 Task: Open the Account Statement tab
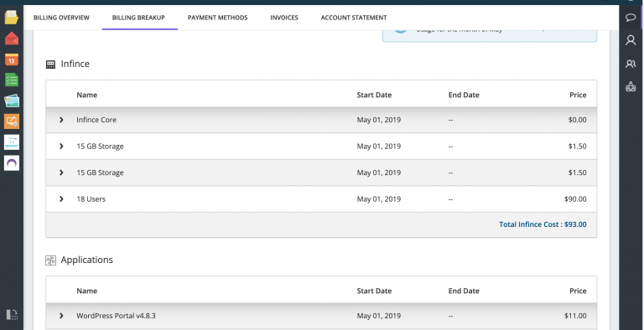tap(354, 18)
